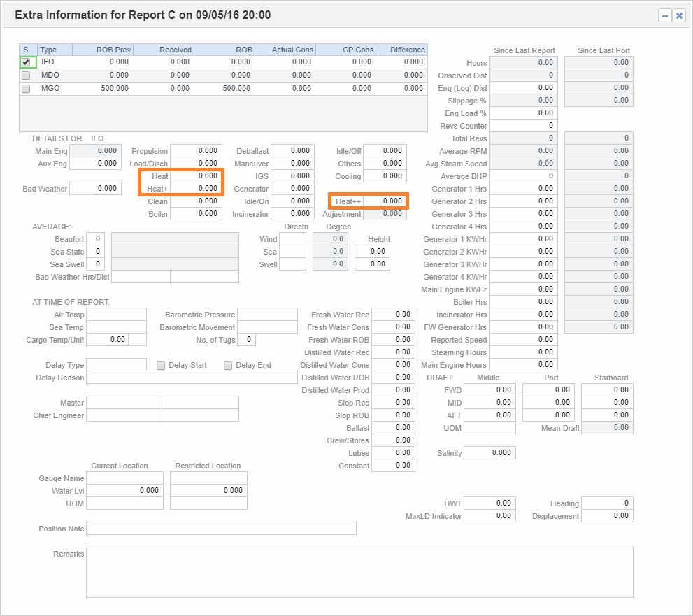This screenshot has width=693, height=616.
Task: Click the highlighted Heat input field
Action: pos(197,176)
